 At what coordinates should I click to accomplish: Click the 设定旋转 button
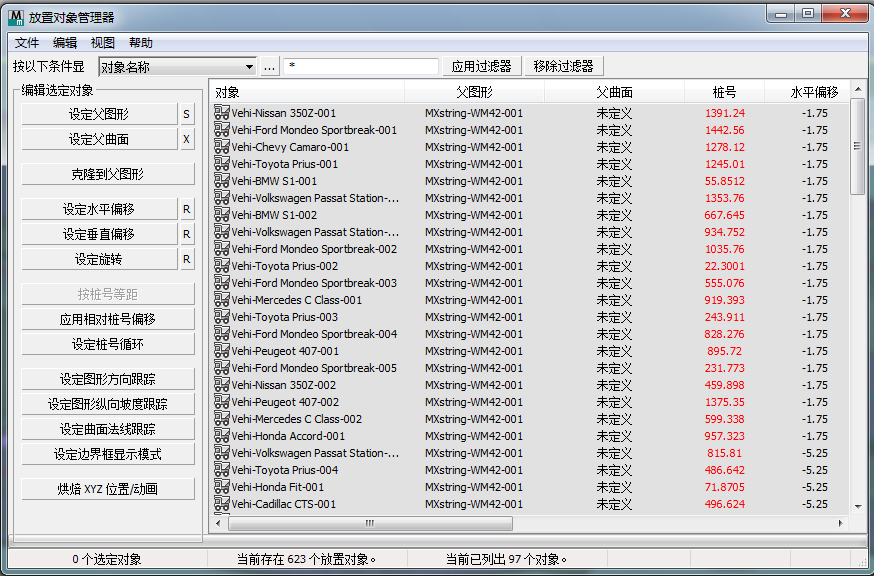(x=99, y=259)
